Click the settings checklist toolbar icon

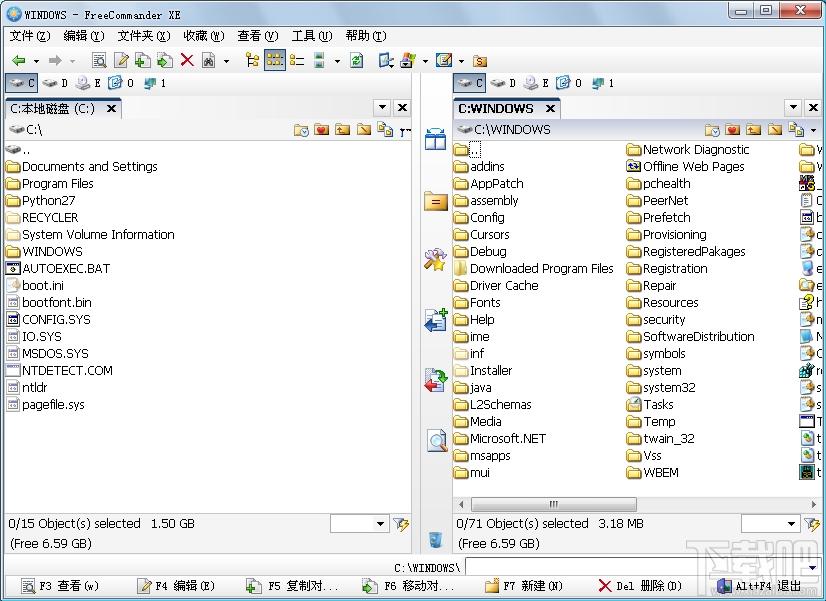click(x=444, y=61)
